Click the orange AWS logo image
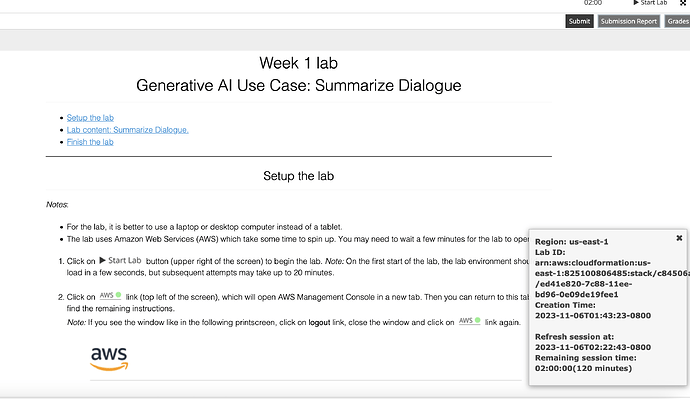The width and height of the screenshot is (690, 399). (109, 359)
